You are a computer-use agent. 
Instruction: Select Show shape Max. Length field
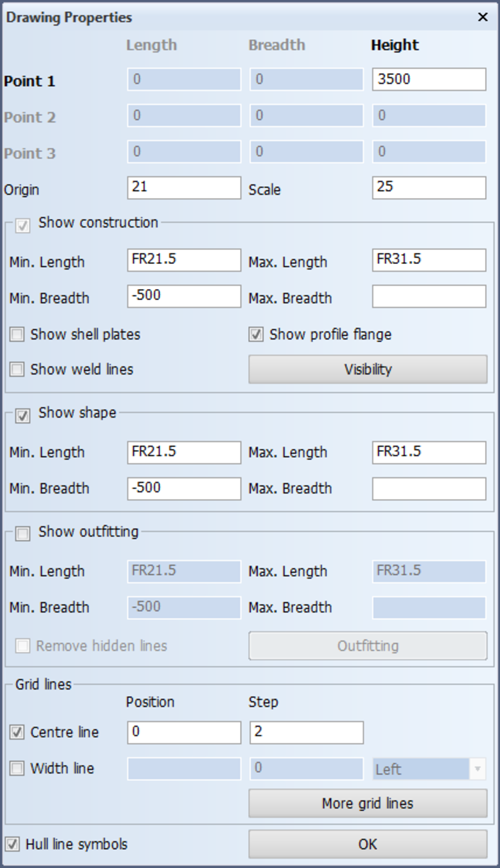point(429,452)
